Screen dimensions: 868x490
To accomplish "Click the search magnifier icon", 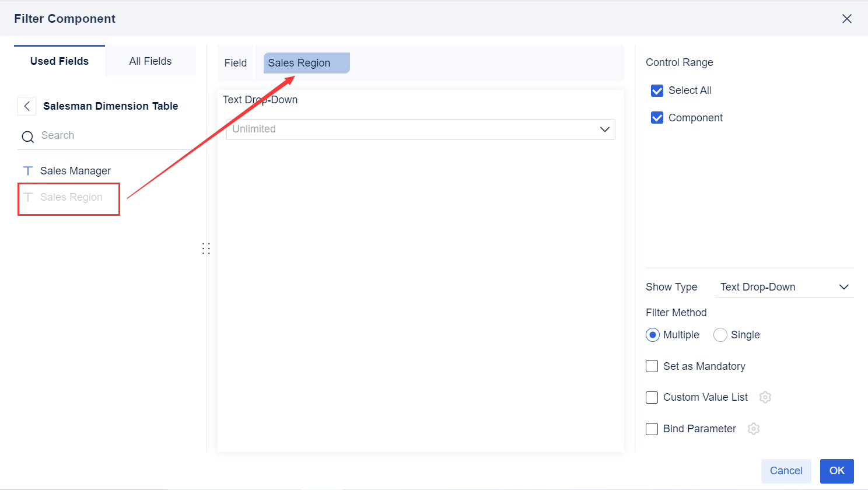I will (x=27, y=136).
